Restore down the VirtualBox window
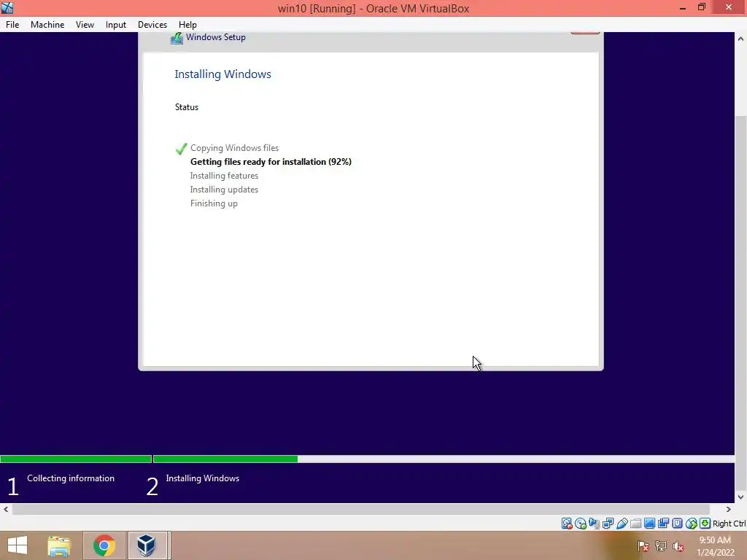Screen dimensions: 747x560 [702, 7]
